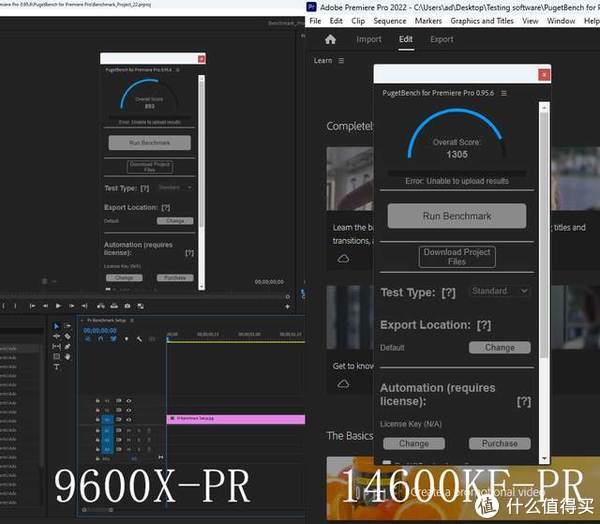This screenshot has height=524, width=600.
Task: Toggle V1 track eye visibility
Action: click(129, 420)
